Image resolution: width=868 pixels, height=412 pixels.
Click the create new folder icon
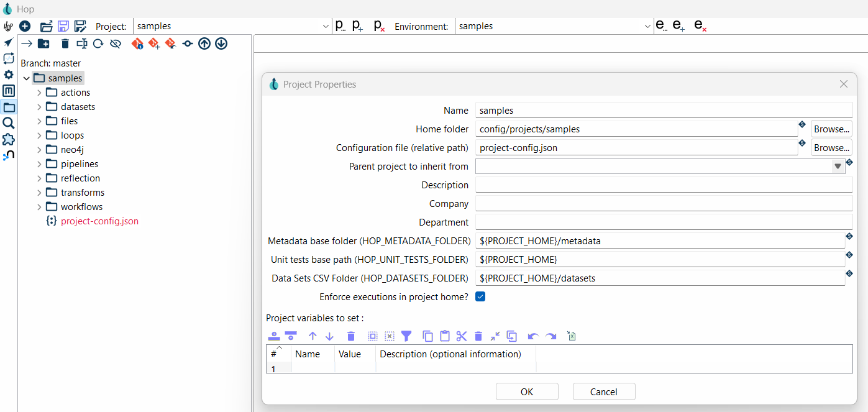coord(43,43)
